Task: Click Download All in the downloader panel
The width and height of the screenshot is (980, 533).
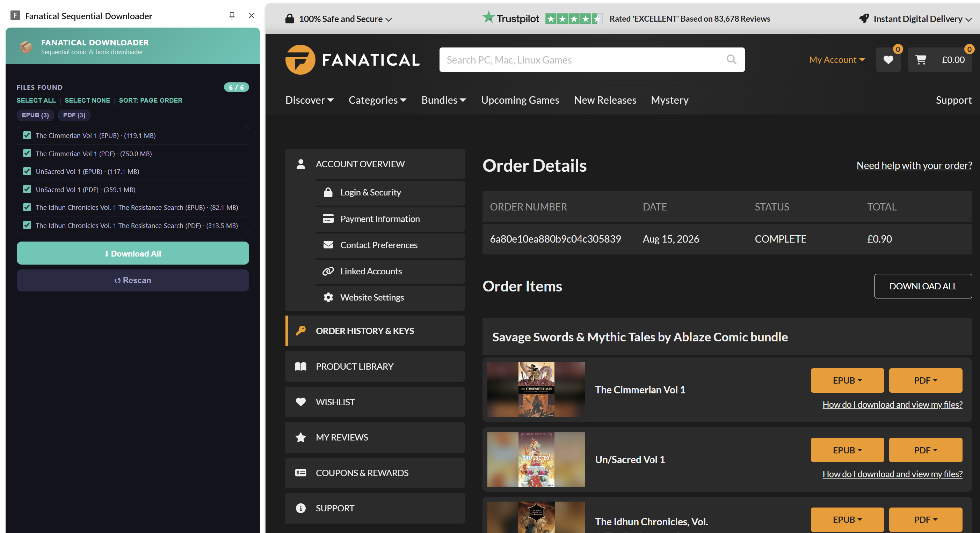Action: [133, 253]
